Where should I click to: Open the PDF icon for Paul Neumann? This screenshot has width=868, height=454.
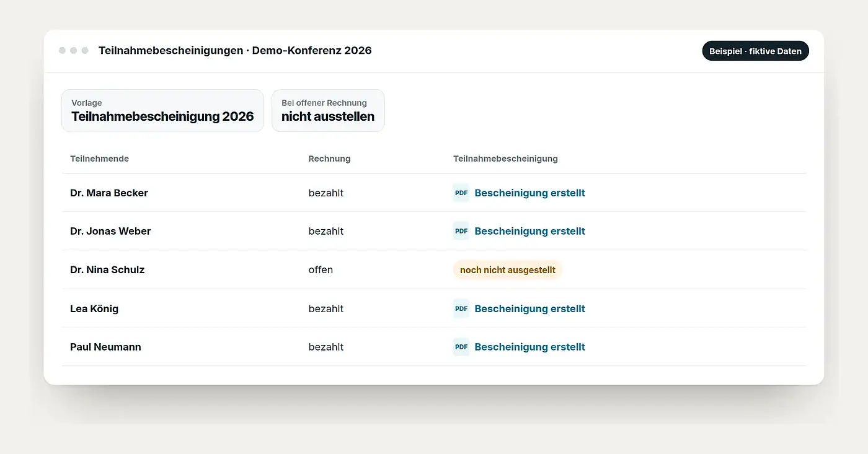[x=461, y=347]
